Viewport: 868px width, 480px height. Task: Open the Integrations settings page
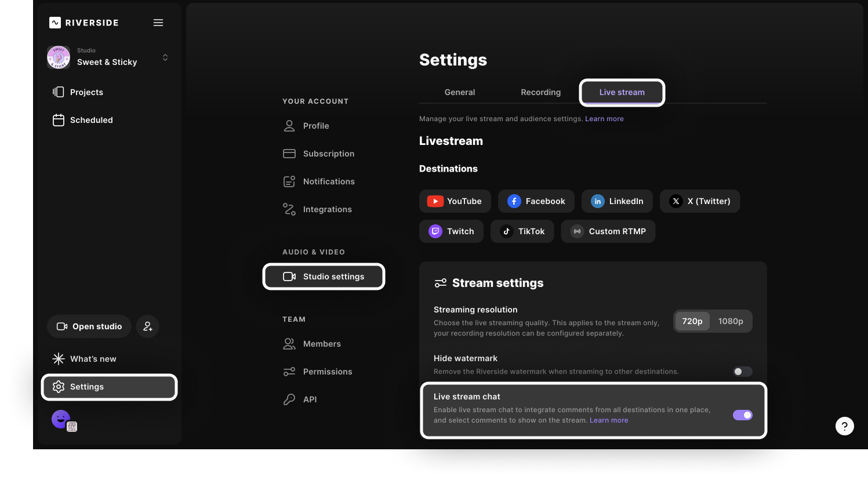point(318,209)
